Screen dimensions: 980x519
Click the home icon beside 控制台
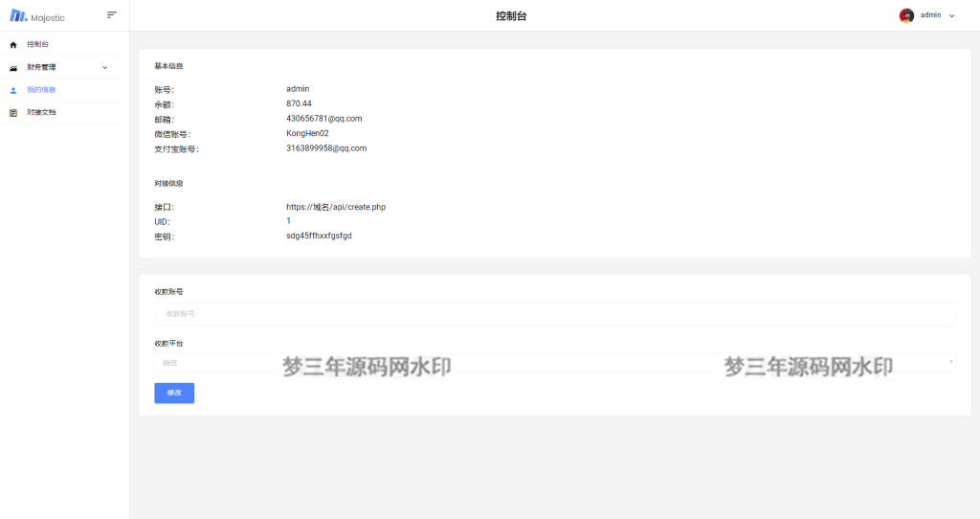[13, 45]
